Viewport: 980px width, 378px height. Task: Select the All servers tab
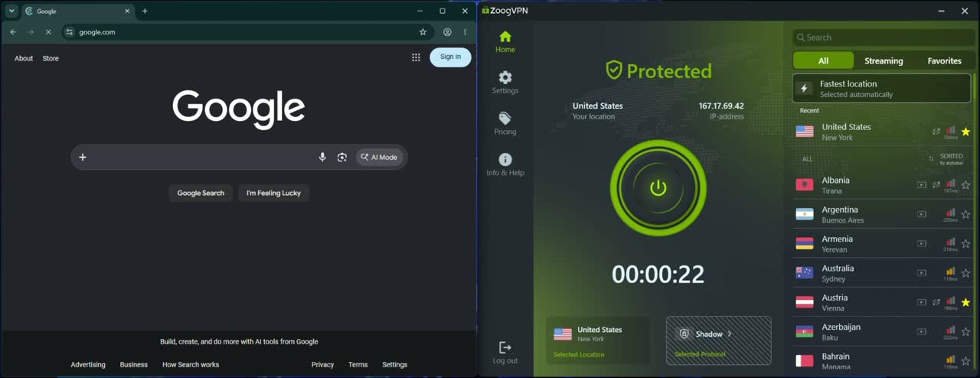(x=823, y=60)
